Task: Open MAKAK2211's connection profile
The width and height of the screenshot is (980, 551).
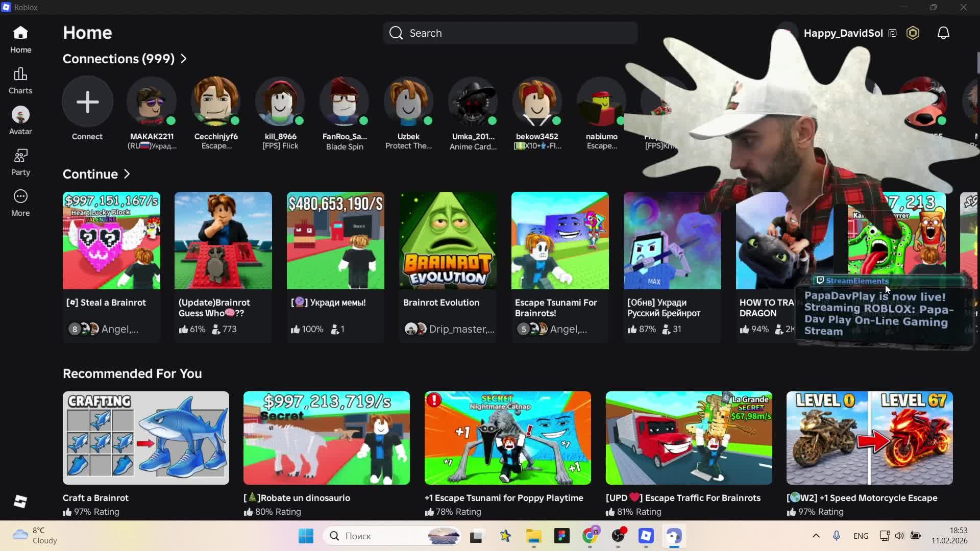Action: pos(152,102)
